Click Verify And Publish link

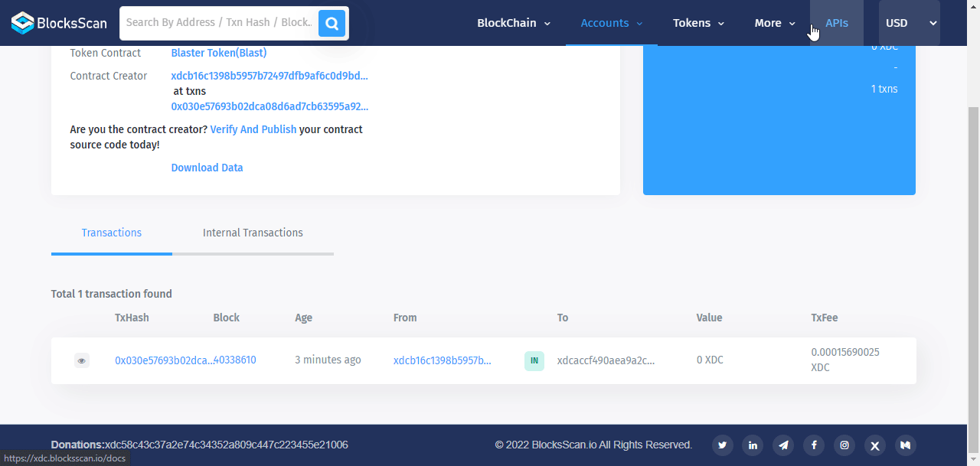tap(253, 130)
